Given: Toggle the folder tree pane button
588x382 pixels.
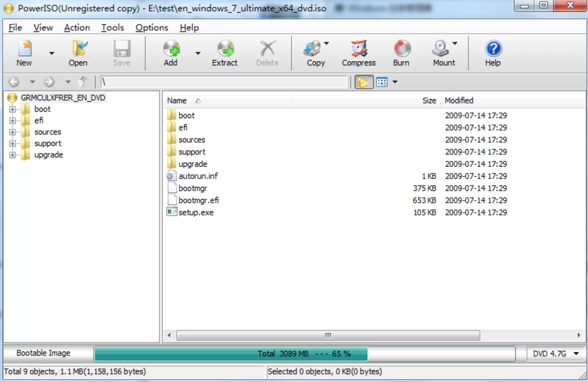Looking at the screenshot, I should click(364, 82).
